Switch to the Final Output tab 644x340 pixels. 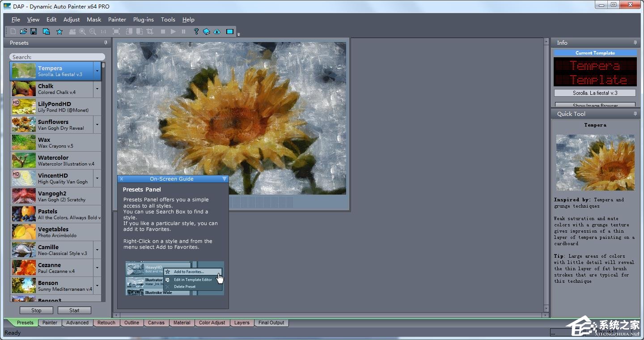271,323
